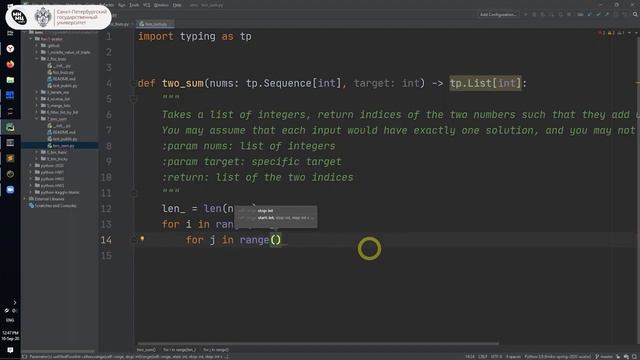
Task: Switch to the fizz_buzz.py editor tab
Action: [120, 24]
